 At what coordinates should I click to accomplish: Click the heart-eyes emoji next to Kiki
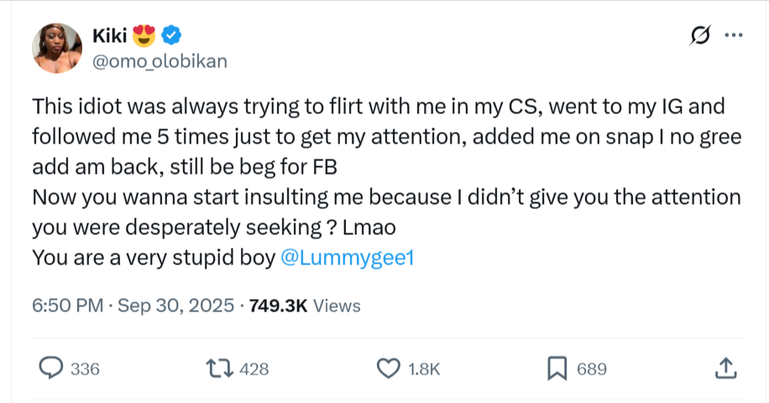(x=145, y=36)
